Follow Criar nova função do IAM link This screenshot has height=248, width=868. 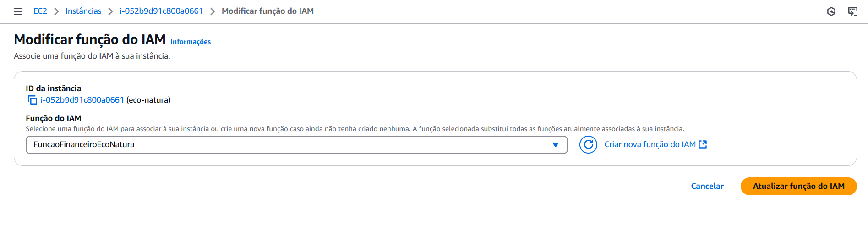pyautogui.click(x=650, y=144)
